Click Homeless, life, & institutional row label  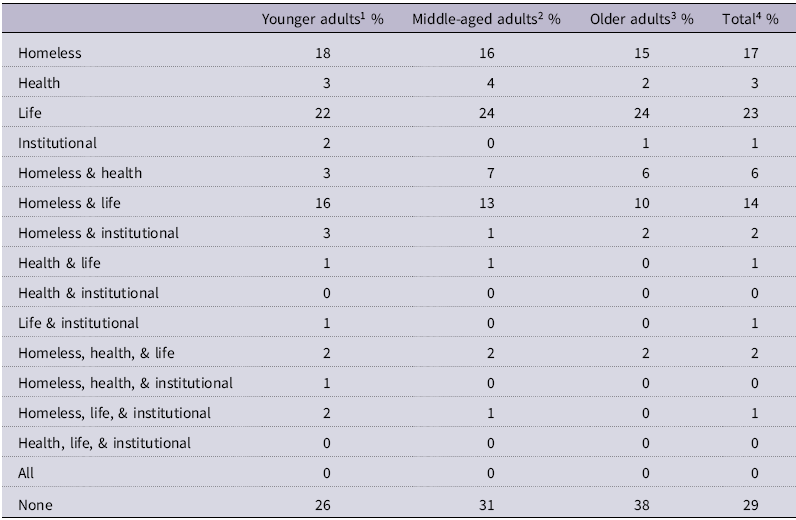(x=115, y=412)
